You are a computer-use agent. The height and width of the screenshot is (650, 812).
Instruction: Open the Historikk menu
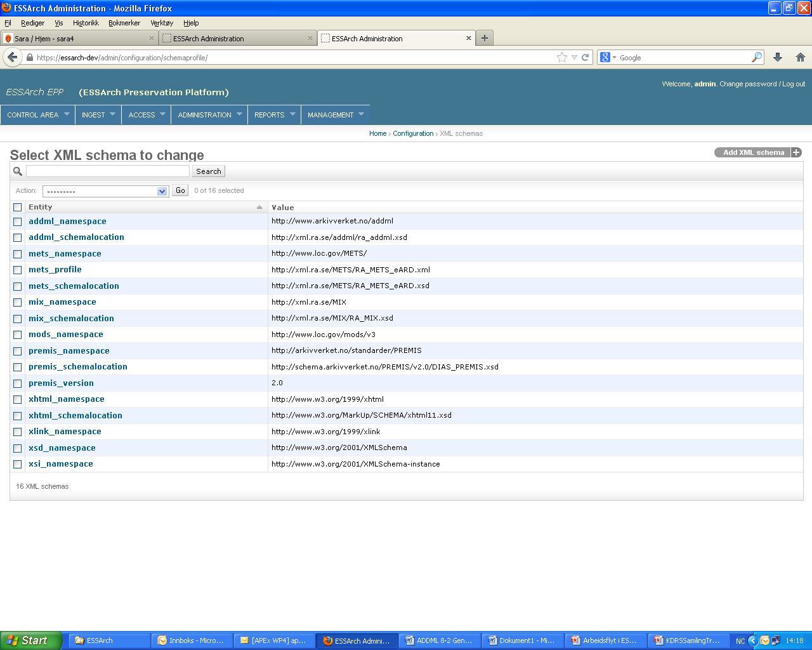pyautogui.click(x=86, y=23)
